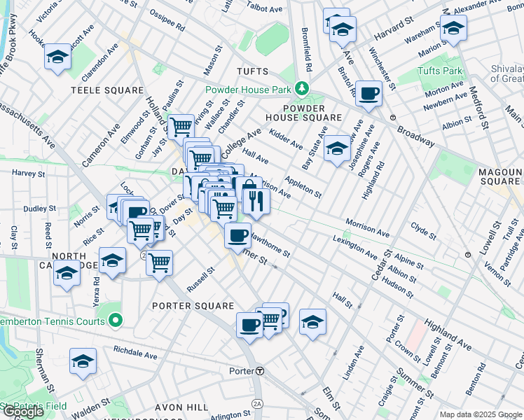Click the Powder House Park label
The height and width of the screenshot is (420, 524).
(x=248, y=90)
